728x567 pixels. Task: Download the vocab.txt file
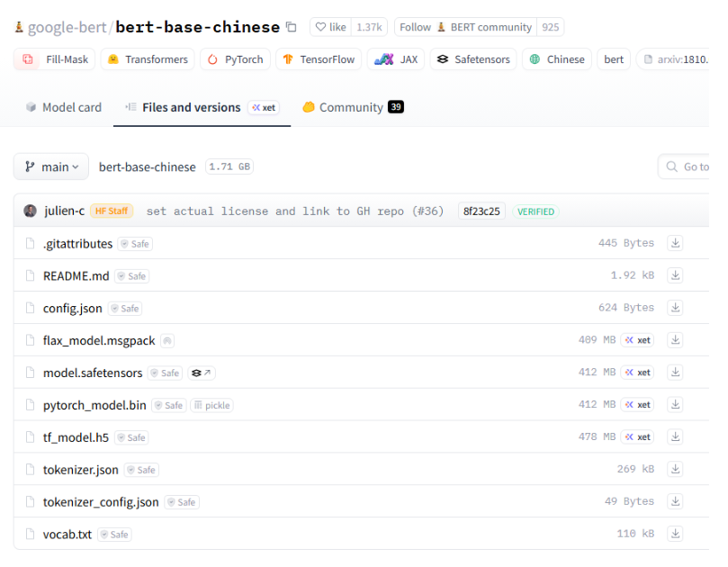tap(675, 534)
